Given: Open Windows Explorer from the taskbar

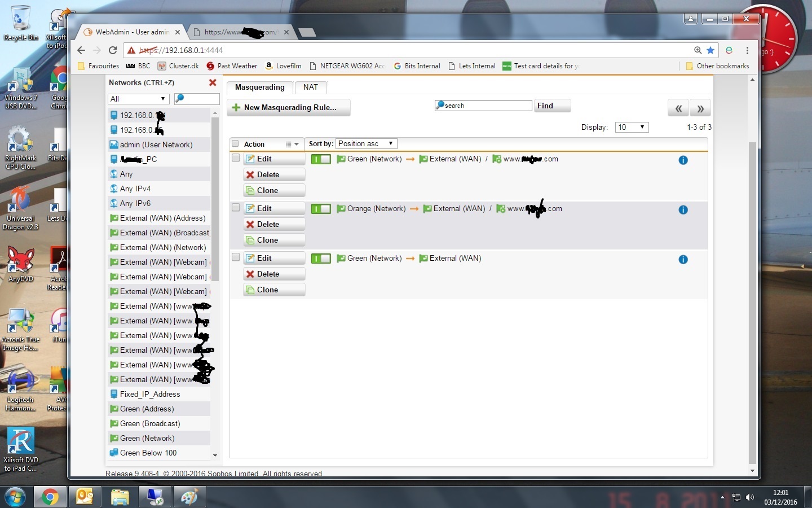Looking at the screenshot, I should coord(120,497).
